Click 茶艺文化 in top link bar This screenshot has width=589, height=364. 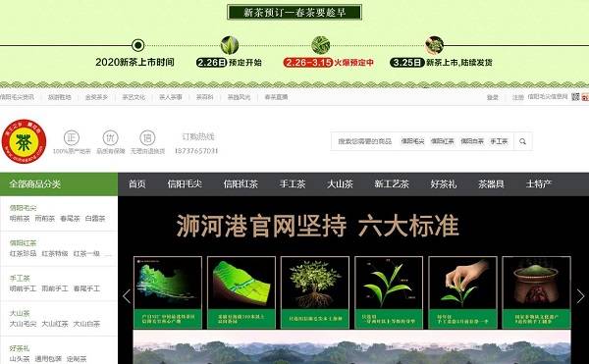point(134,97)
